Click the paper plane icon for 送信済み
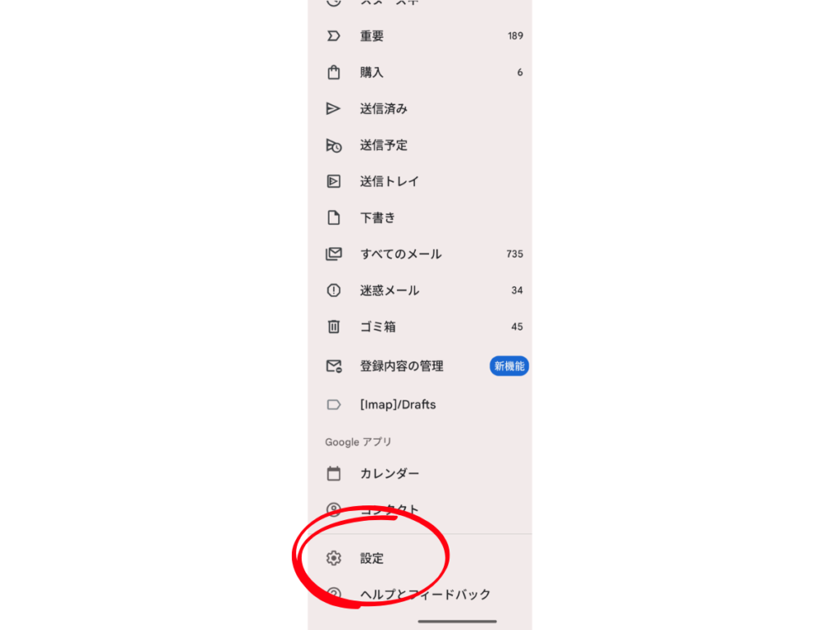 [x=333, y=109]
